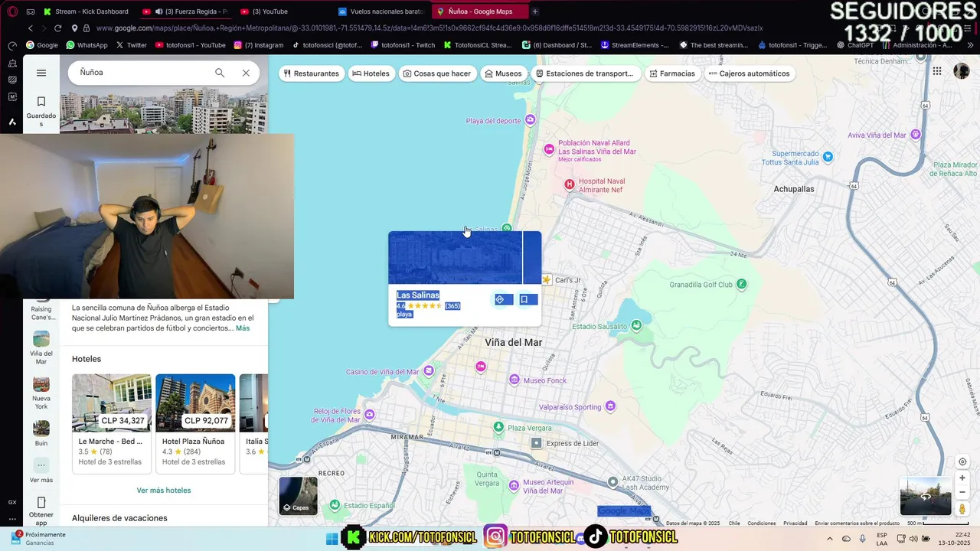This screenshot has height=551, width=980.
Task: Open Buin recent search
Action: pos(41,433)
